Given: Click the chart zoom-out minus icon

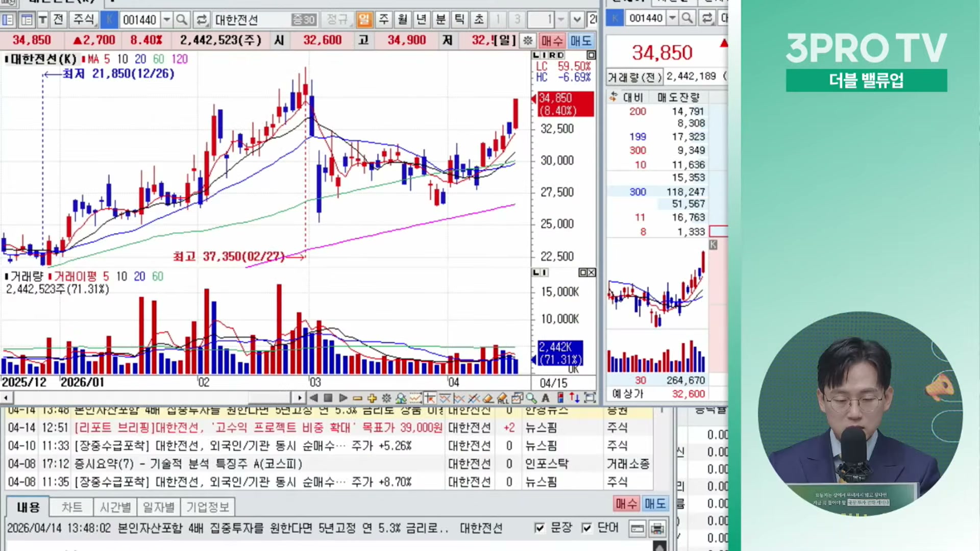Looking at the screenshot, I should click(357, 398).
